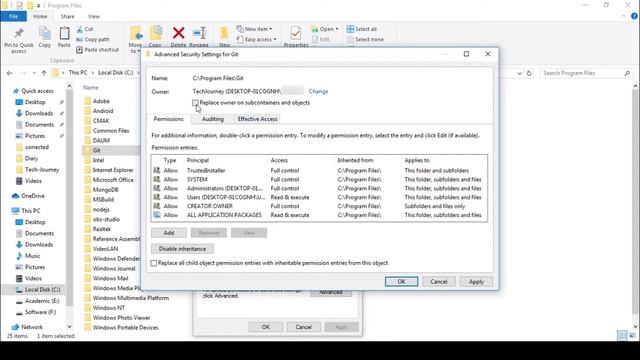
Task: Click the Move to icon
Action: coord(136,33)
